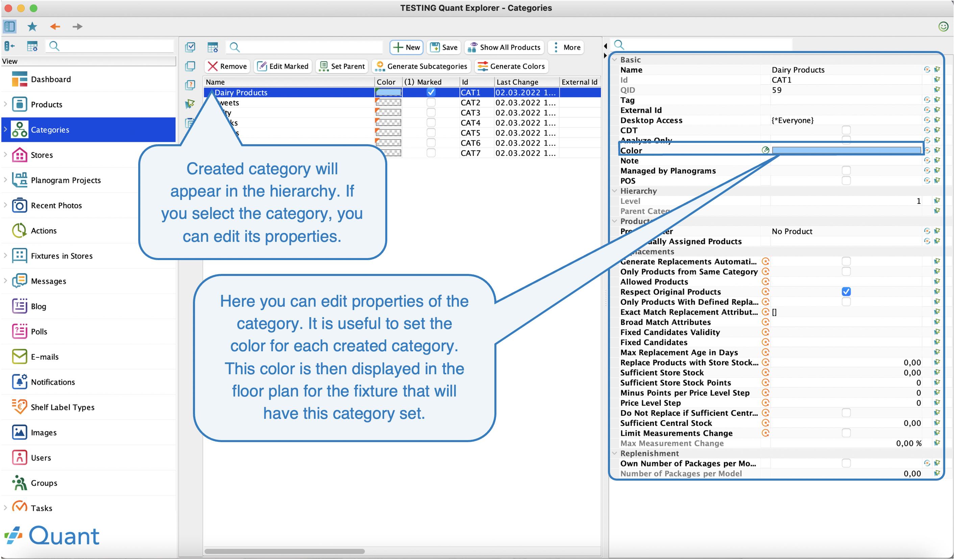Screen dimensions: 955x560
Task: Expand Planogram Projects chevron
Action: (5, 180)
